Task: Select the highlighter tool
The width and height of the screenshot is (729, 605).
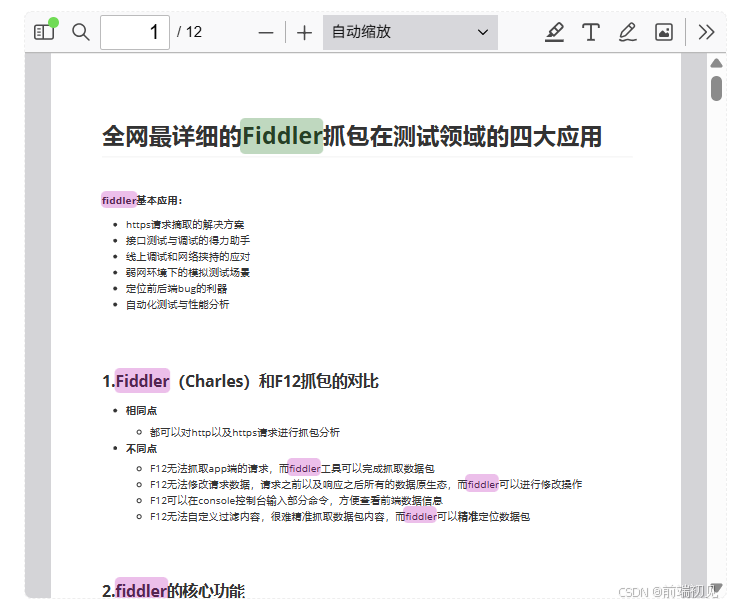Action: (x=554, y=32)
